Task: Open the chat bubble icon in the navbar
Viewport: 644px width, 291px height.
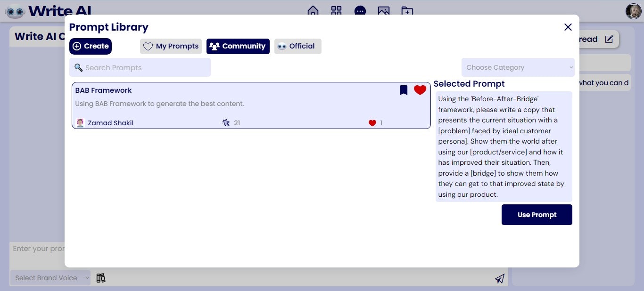Action: pos(360,11)
